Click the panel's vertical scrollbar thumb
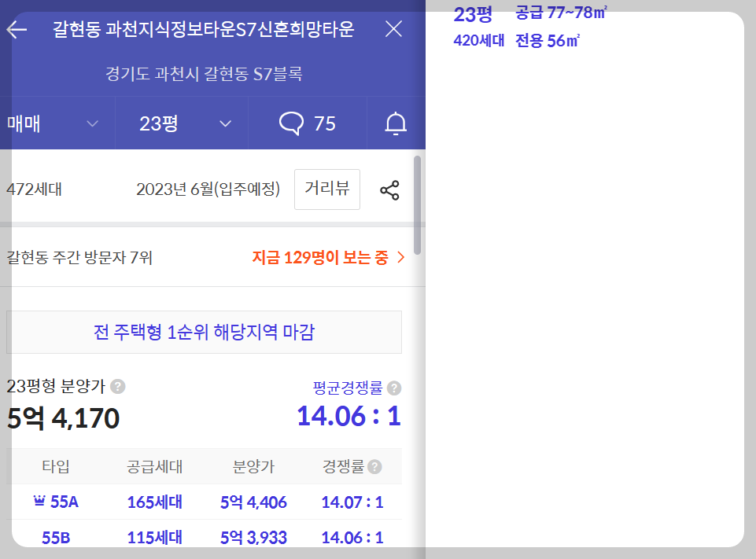The width and height of the screenshot is (756, 559). click(x=418, y=204)
